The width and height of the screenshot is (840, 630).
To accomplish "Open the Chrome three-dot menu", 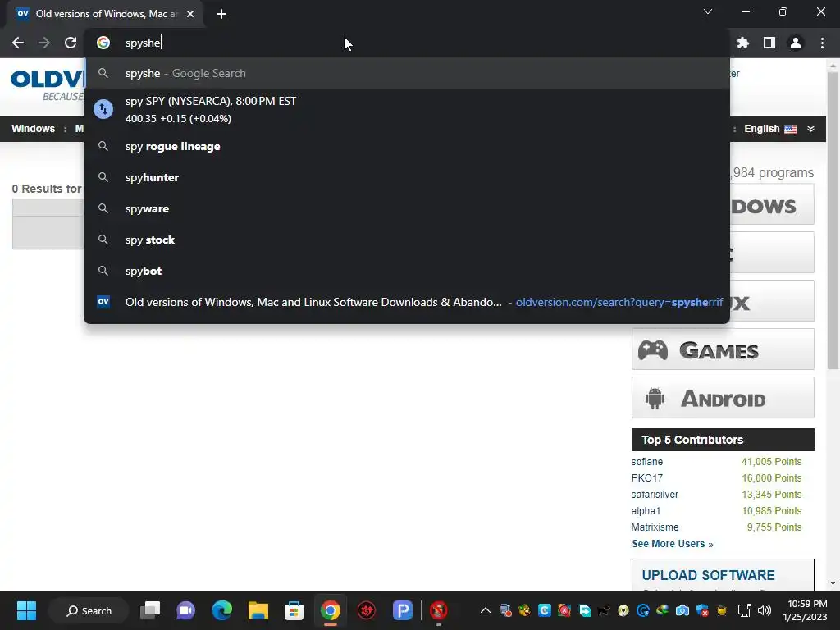I will pyautogui.click(x=822, y=43).
